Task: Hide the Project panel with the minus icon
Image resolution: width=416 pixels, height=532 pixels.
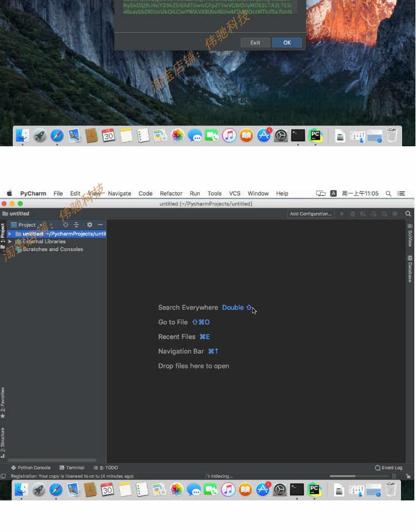Action: click(100, 224)
